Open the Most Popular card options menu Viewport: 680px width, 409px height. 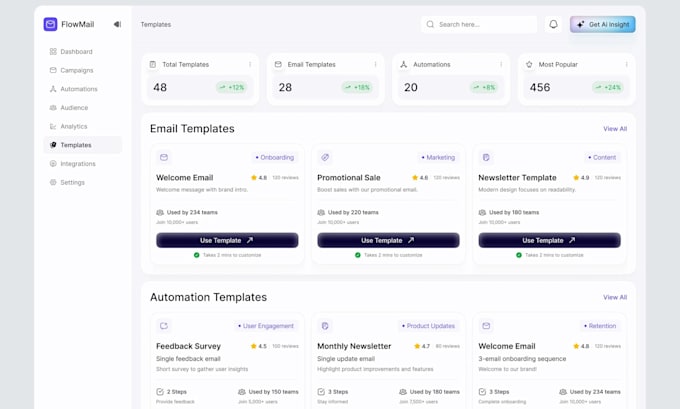pos(627,64)
